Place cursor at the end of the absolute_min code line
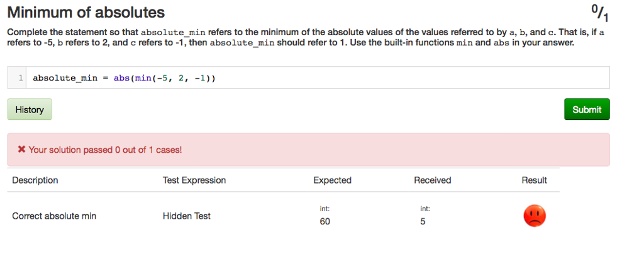 (x=216, y=78)
